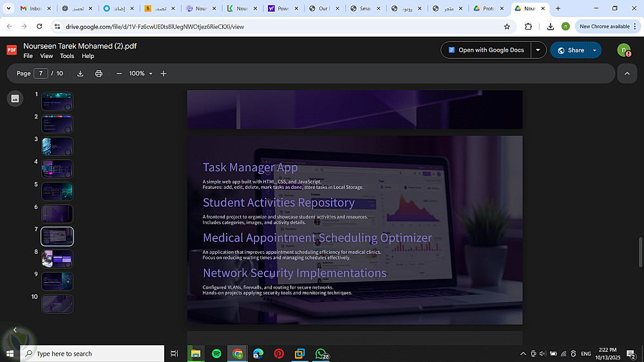644x362 pixels.
Task: Switch the ENG input language
Action: [x=586, y=354]
